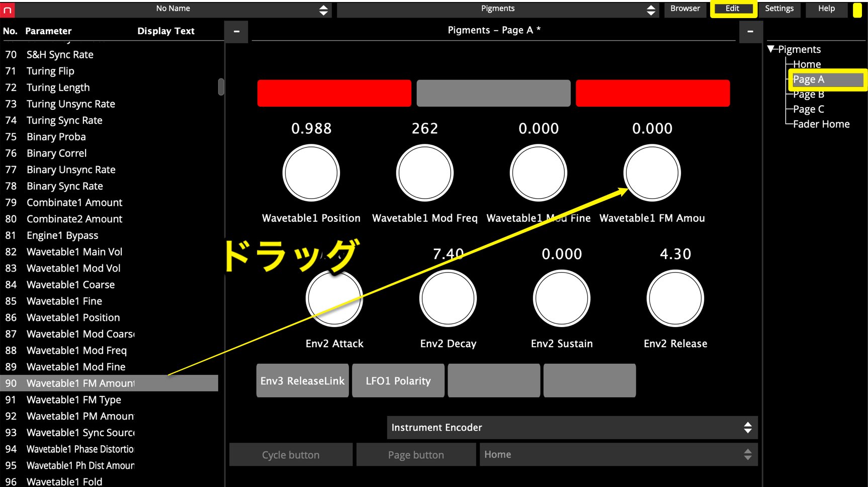
Task: Click the parameter list scrollbar thumb
Action: pyautogui.click(x=221, y=87)
